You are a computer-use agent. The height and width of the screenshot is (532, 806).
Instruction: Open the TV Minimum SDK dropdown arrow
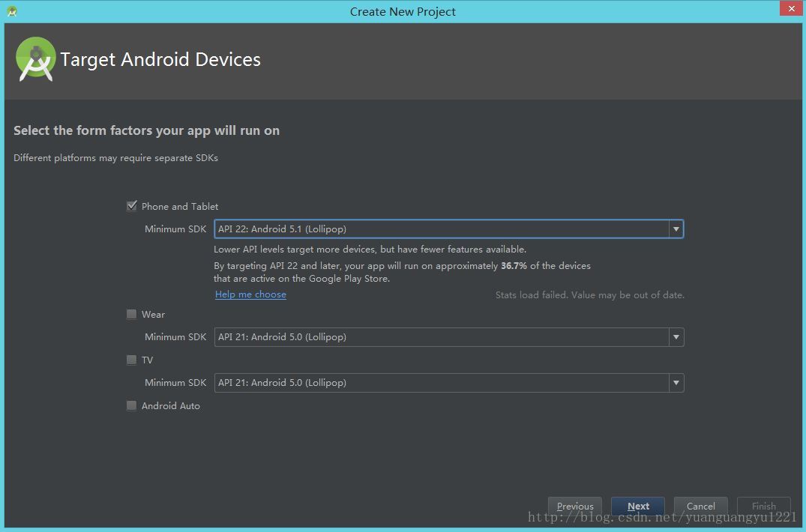[676, 383]
